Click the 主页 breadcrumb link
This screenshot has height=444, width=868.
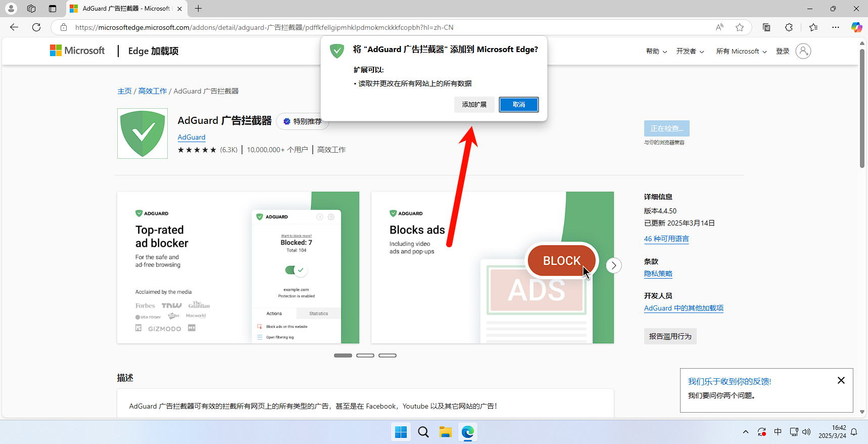[x=124, y=91]
